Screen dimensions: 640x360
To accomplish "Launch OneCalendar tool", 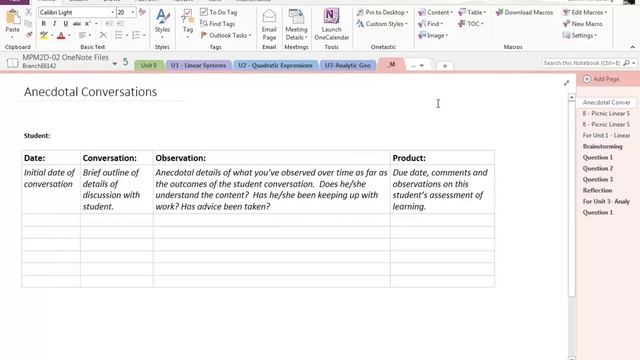I will point(331,24).
